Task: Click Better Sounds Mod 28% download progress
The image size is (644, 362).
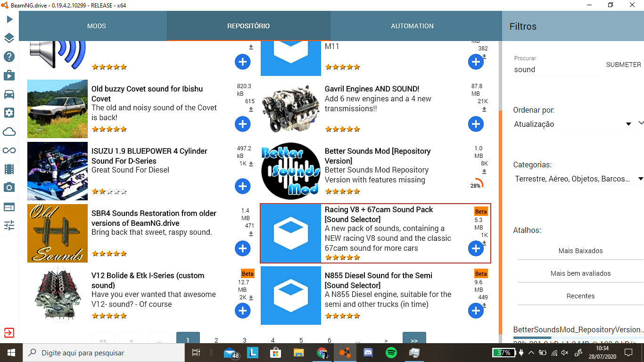Action: [x=476, y=184]
